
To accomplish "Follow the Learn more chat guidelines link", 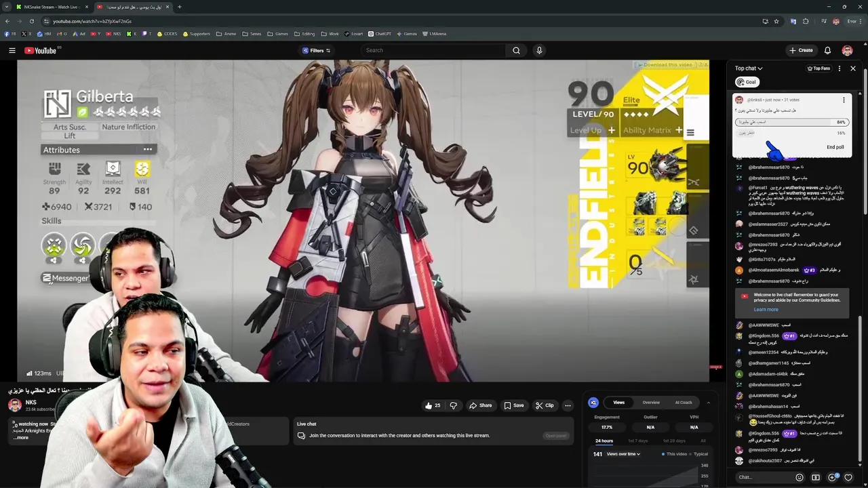I will coord(766,310).
